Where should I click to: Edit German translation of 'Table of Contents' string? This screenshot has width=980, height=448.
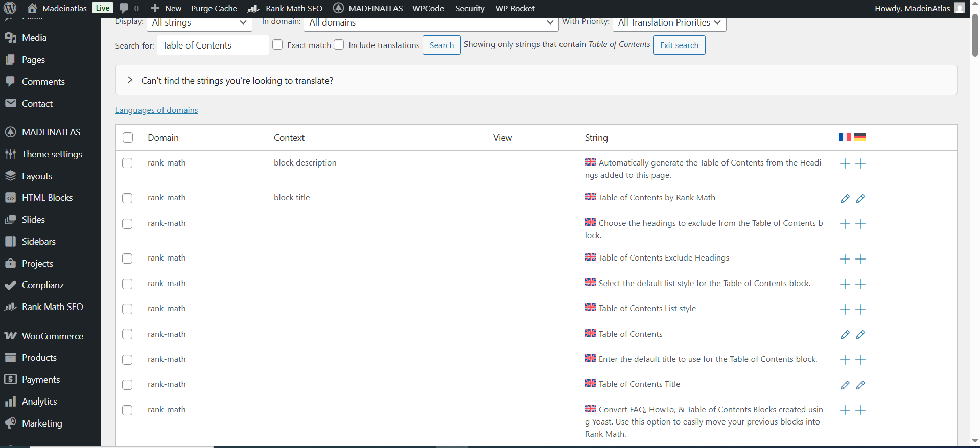860,335
